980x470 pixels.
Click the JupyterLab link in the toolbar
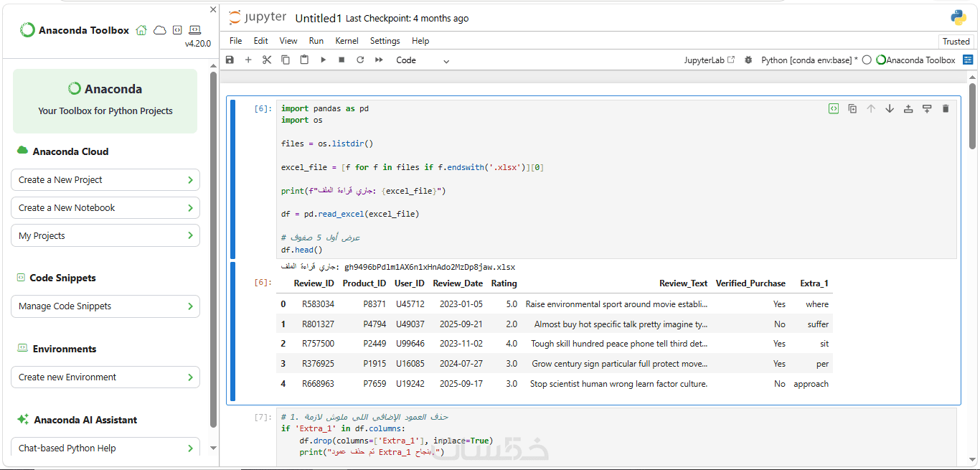point(709,60)
